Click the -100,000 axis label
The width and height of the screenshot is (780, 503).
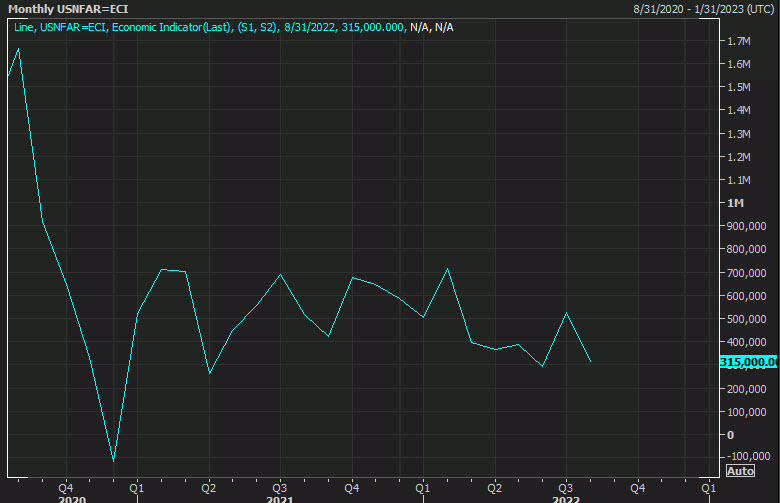pyautogui.click(x=748, y=456)
